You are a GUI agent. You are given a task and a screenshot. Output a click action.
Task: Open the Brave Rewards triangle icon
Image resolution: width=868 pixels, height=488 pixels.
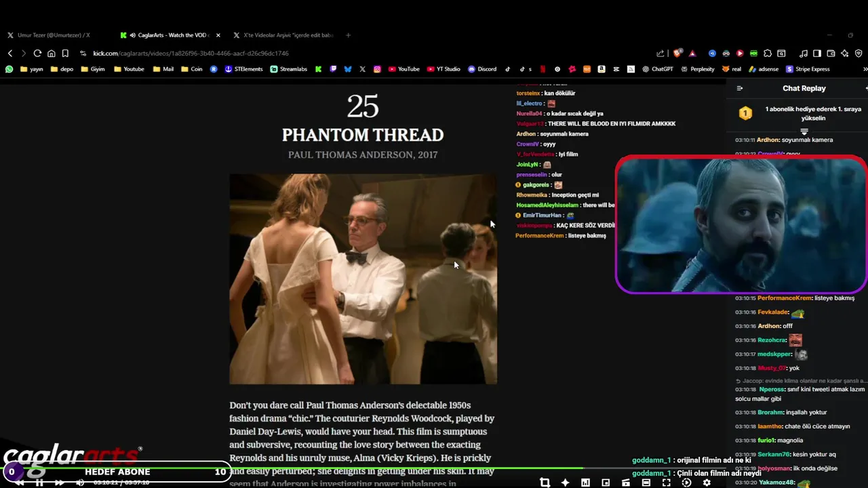pyautogui.click(x=692, y=54)
